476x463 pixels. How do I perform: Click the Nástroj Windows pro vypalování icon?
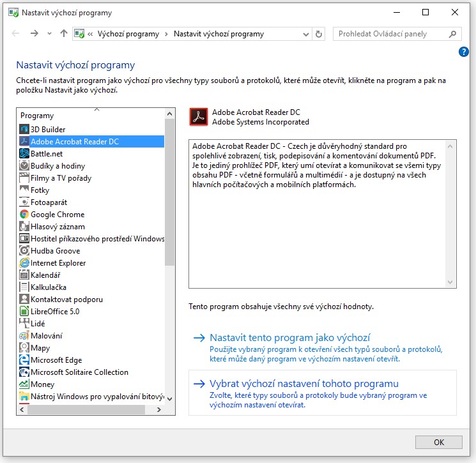(x=24, y=396)
